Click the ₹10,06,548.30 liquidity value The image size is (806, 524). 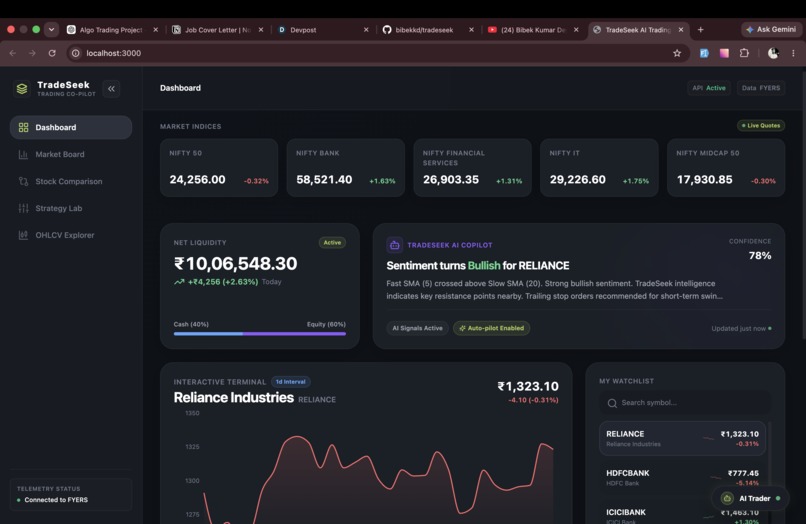pyautogui.click(x=236, y=264)
